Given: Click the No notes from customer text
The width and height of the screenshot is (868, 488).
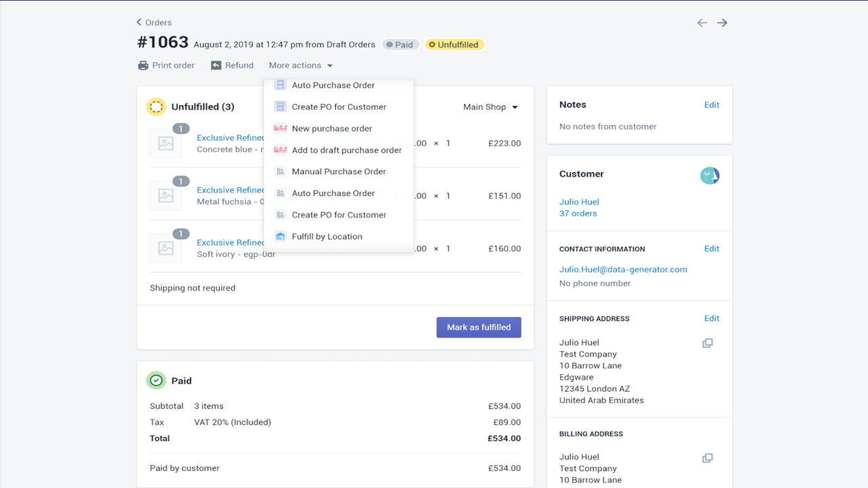Looking at the screenshot, I should [x=608, y=127].
